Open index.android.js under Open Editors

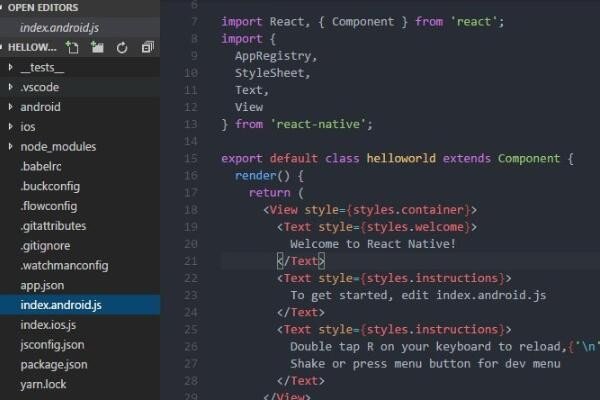(61, 27)
